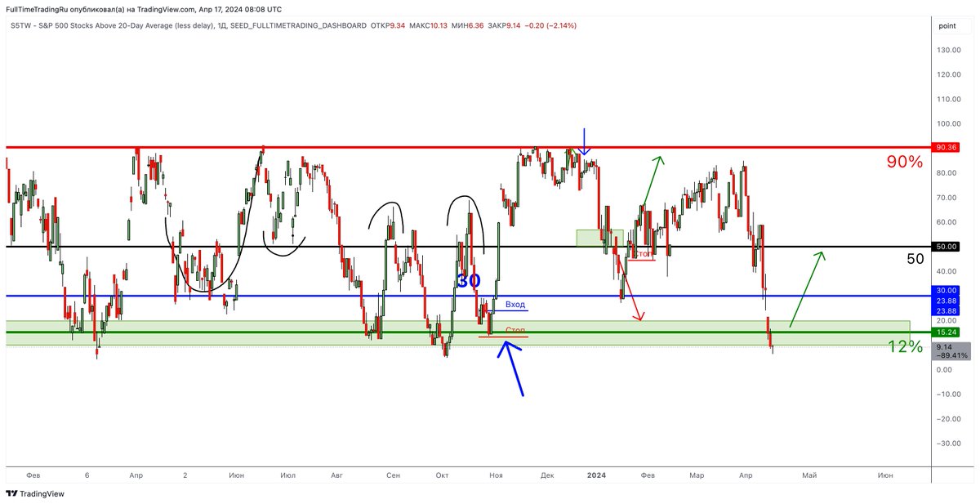Select the blue 30.00 price label
The height and width of the screenshot is (504, 980).
947,290
